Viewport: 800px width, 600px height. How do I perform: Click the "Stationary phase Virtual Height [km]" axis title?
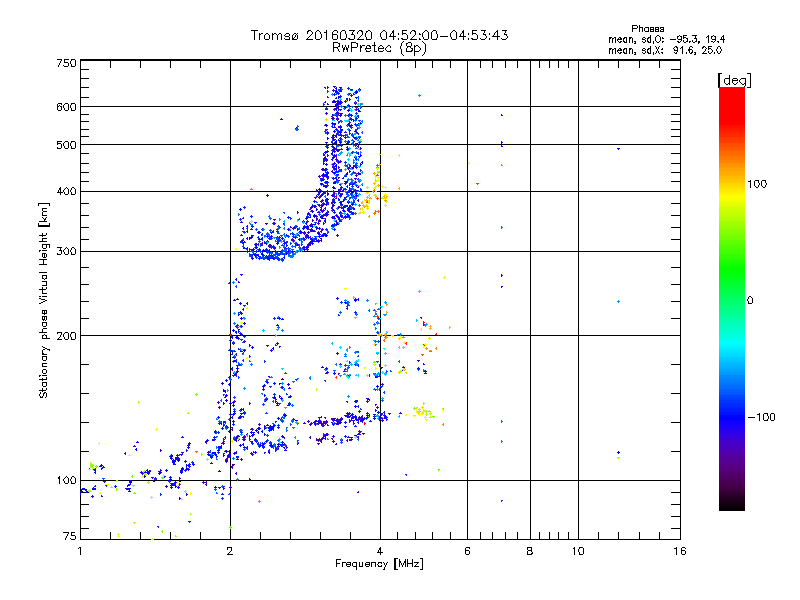44,300
